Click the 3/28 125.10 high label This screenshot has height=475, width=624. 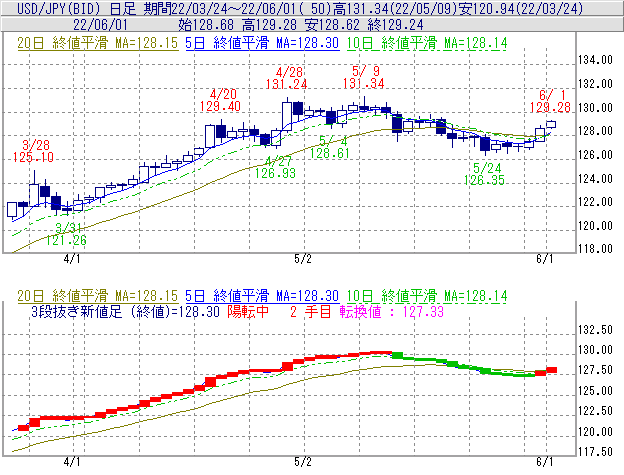pos(33,151)
